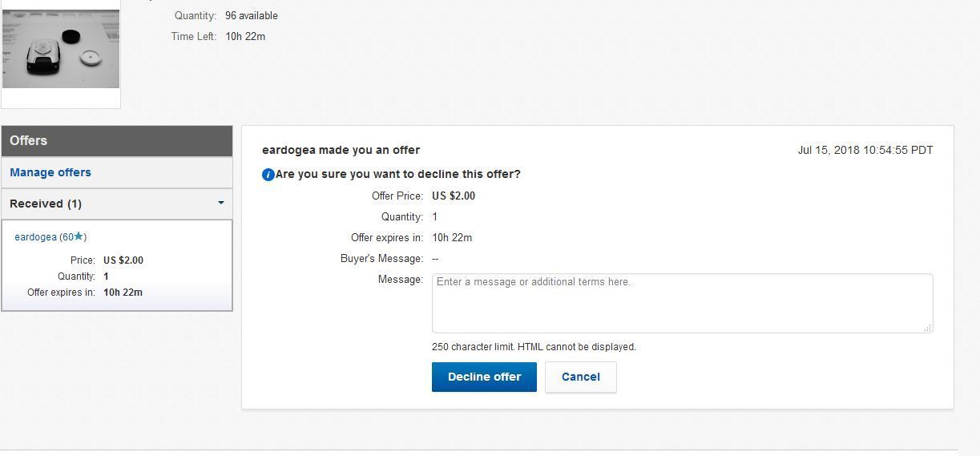Click inside the Message text box

click(x=682, y=303)
